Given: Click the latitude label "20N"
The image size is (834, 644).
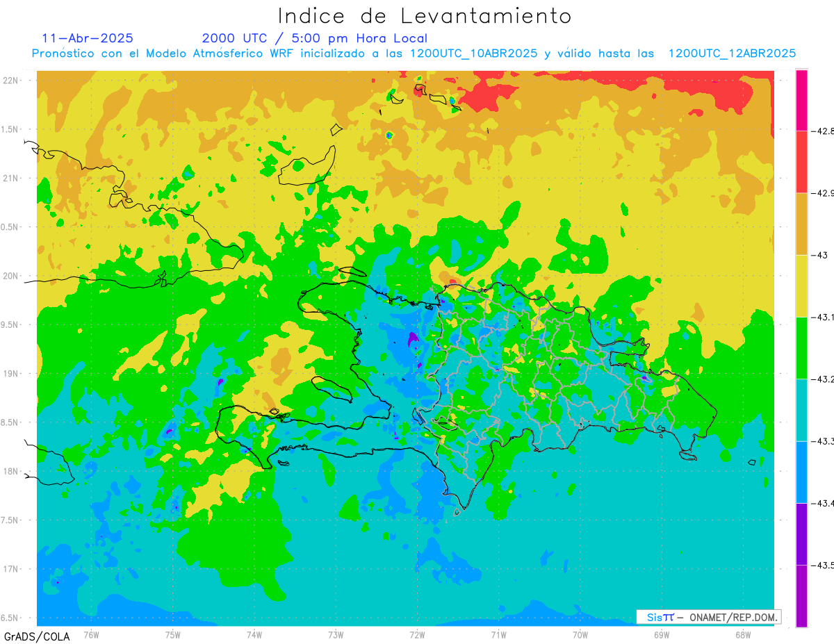Looking at the screenshot, I should [x=12, y=276].
